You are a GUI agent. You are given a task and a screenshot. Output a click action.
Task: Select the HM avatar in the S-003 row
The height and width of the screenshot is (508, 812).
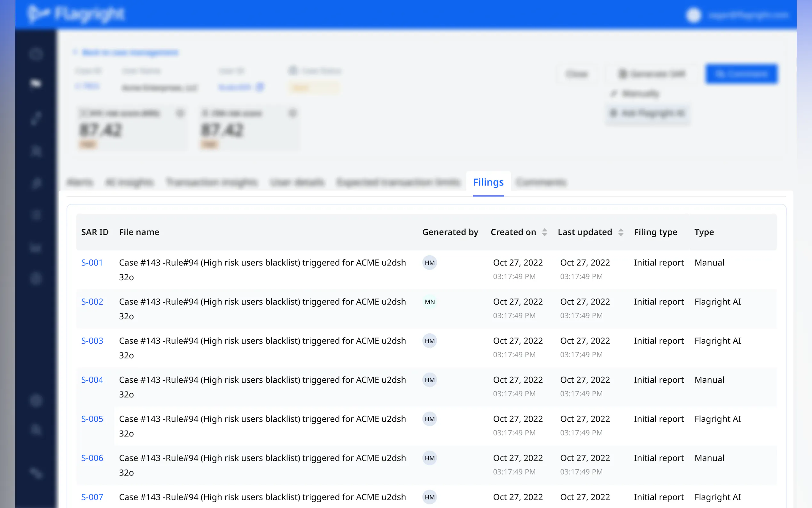(x=429, y=341)
